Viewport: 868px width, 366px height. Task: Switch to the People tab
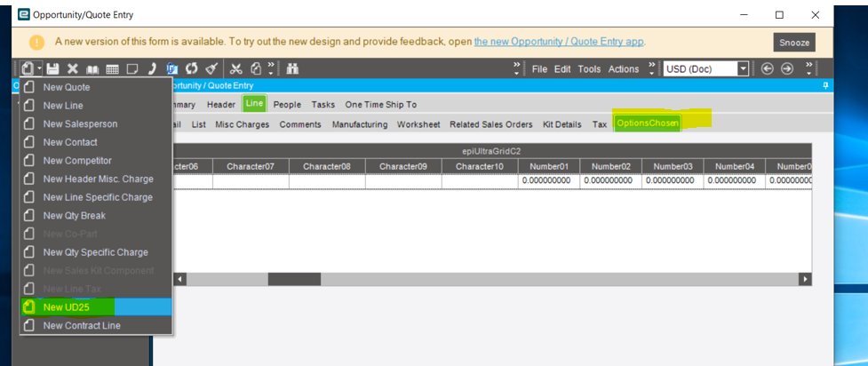pyautogui.click(x=287, y=105)
